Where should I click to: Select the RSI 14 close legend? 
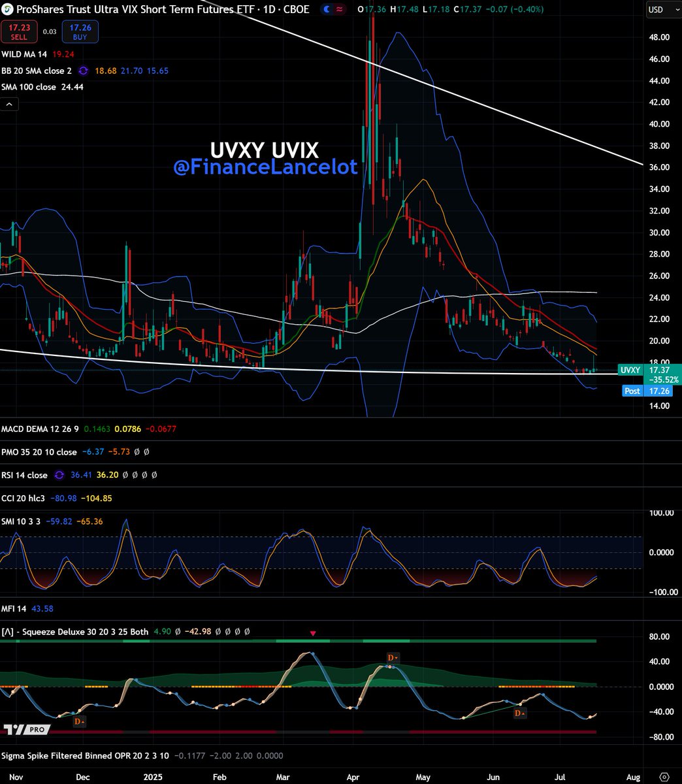[x=25, y=475]
